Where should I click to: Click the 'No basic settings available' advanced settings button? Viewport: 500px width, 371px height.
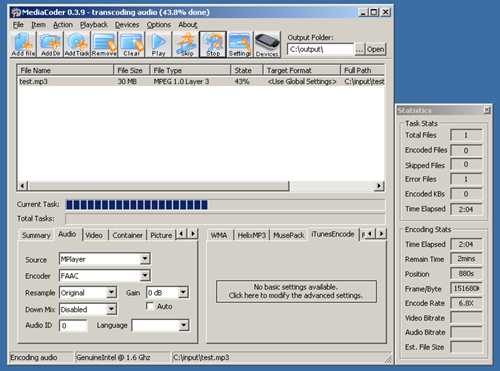(296, 291)
